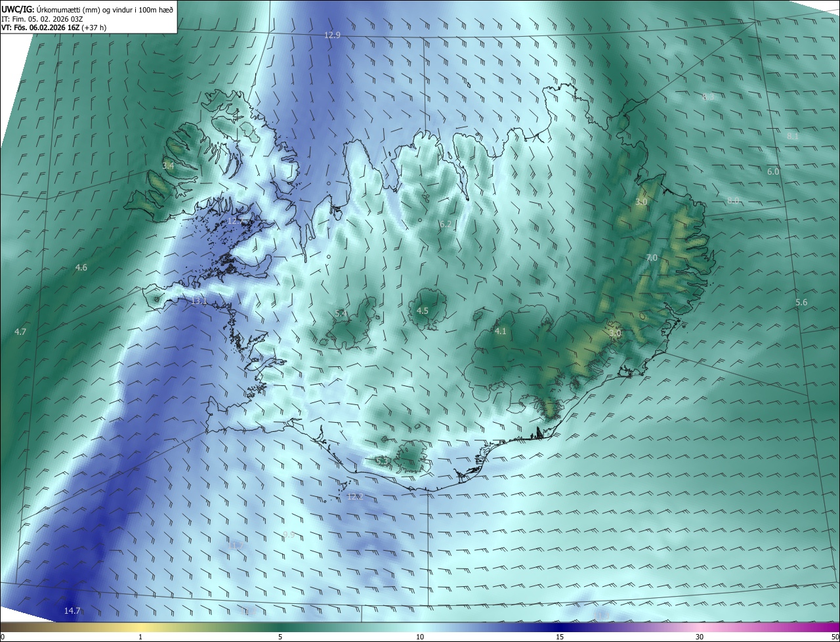Viewport: 840px width, 642px height.
Task: Click the color scale tick label 10
Action: [420, 637]
